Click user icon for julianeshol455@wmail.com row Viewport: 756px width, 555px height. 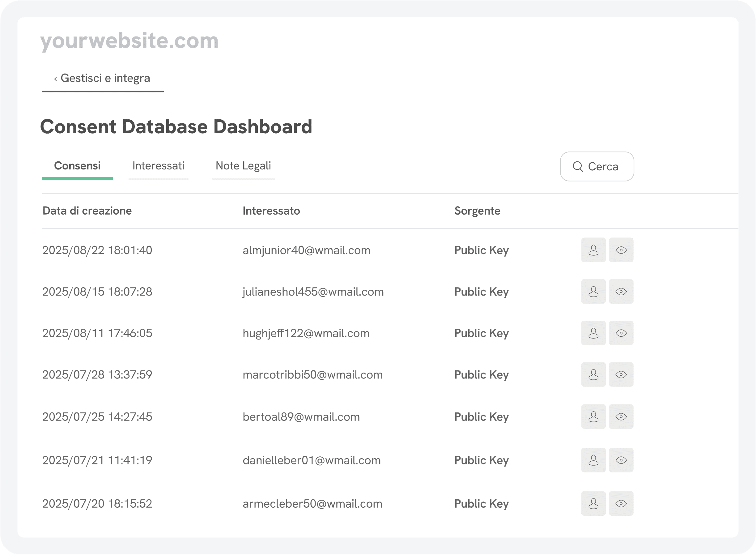[x=593, y=291]
